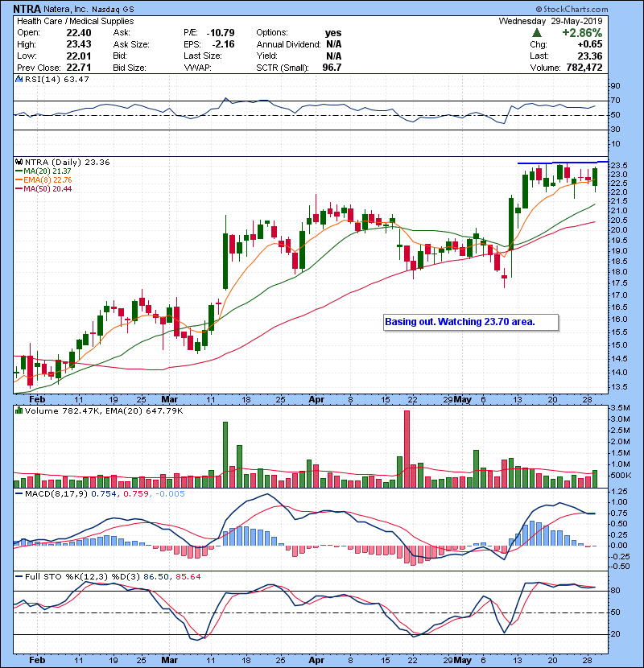Click the Volume 782.47K, EMA(20) 647.79K label
The image size is (644, 668).
pyautogui.click(x=104, y=411)
